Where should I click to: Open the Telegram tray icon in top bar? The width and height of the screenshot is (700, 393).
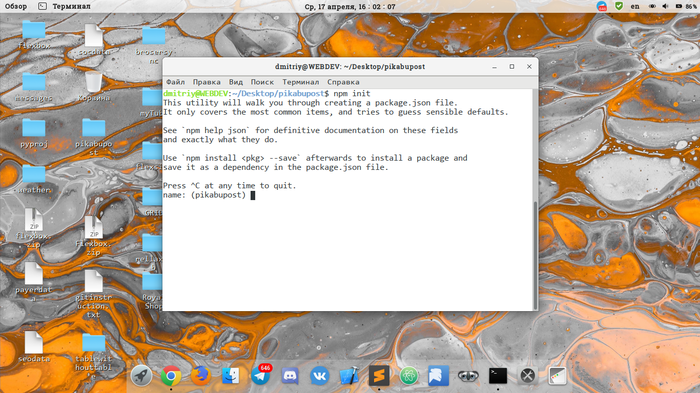[x=602, y=6]
